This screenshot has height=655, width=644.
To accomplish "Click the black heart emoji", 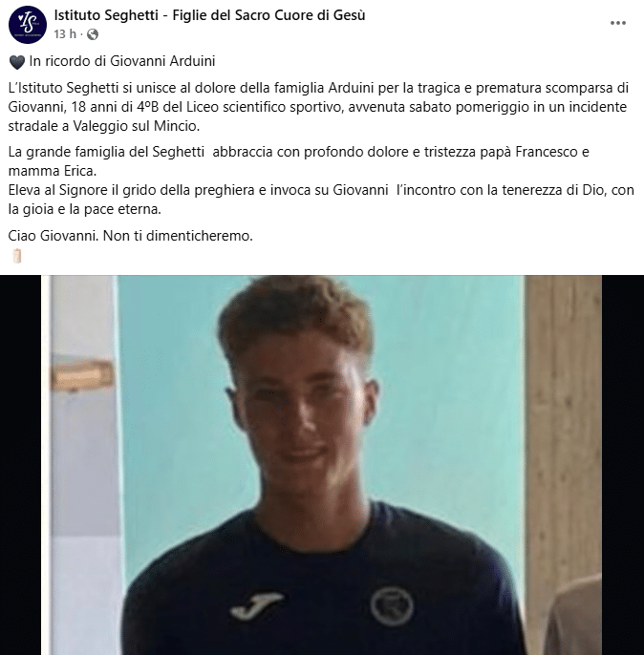I will click(x=17, y=62).
